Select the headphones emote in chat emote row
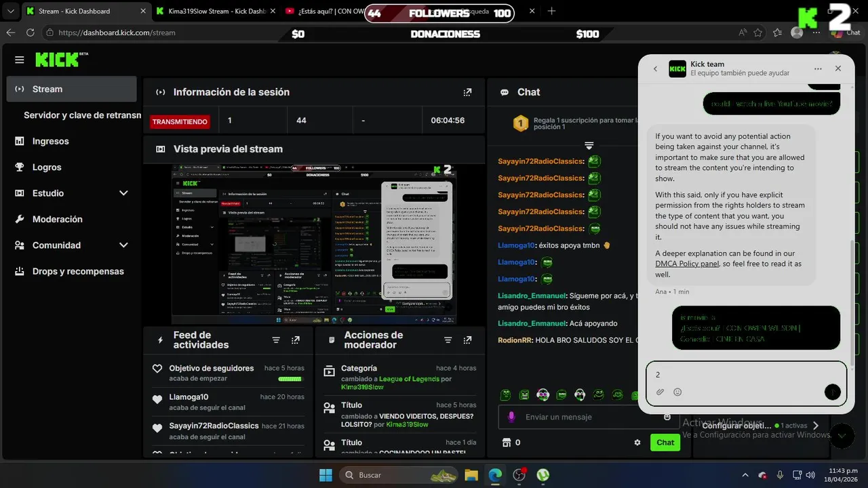The width and height of the screenshot is (868, 488). (x=542, y=394)
